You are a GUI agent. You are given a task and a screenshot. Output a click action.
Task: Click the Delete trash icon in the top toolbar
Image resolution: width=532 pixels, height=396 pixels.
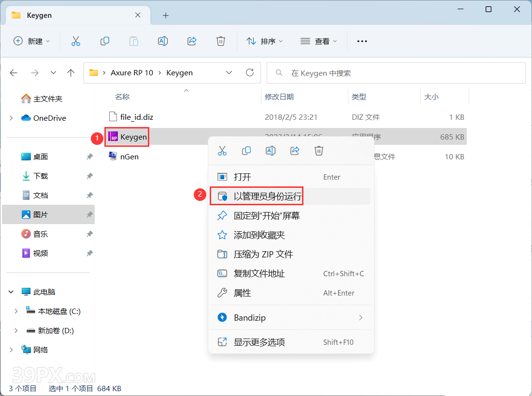click(x=220, y=42)
